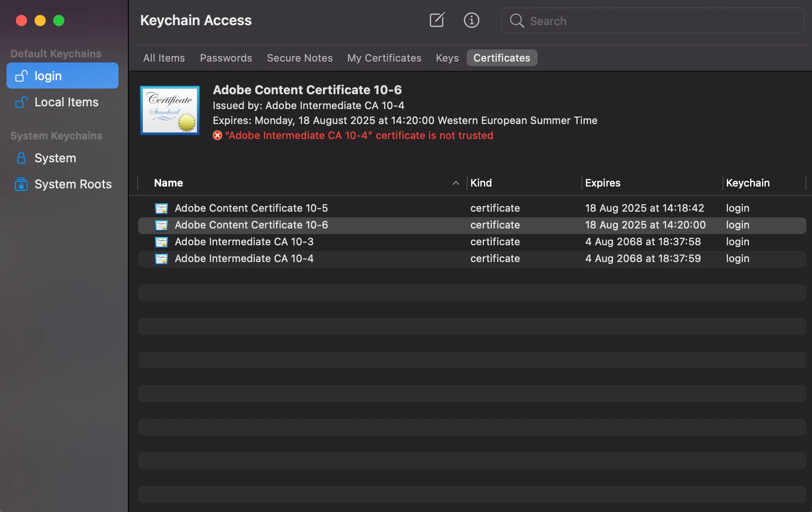
Task: Click in the Search field
Action: point(652,21)
